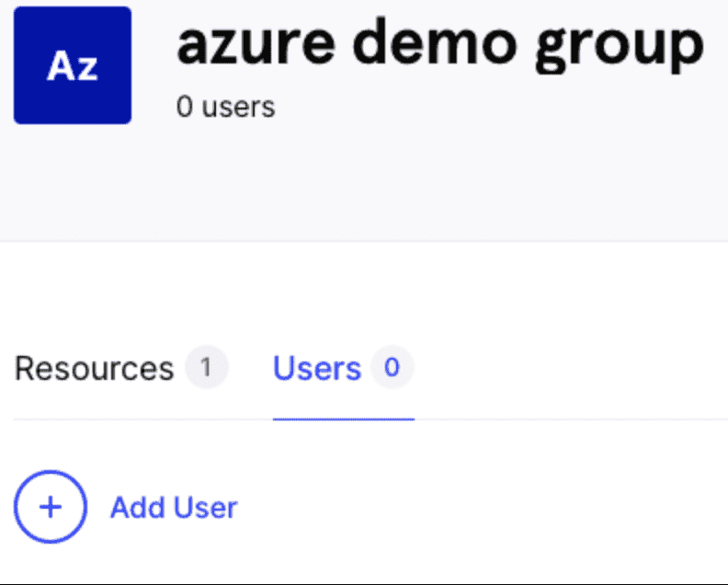Click the word Users in the tab bar
Screen dimensions: 728x585
pyautogui.click(x=317, y=369)
